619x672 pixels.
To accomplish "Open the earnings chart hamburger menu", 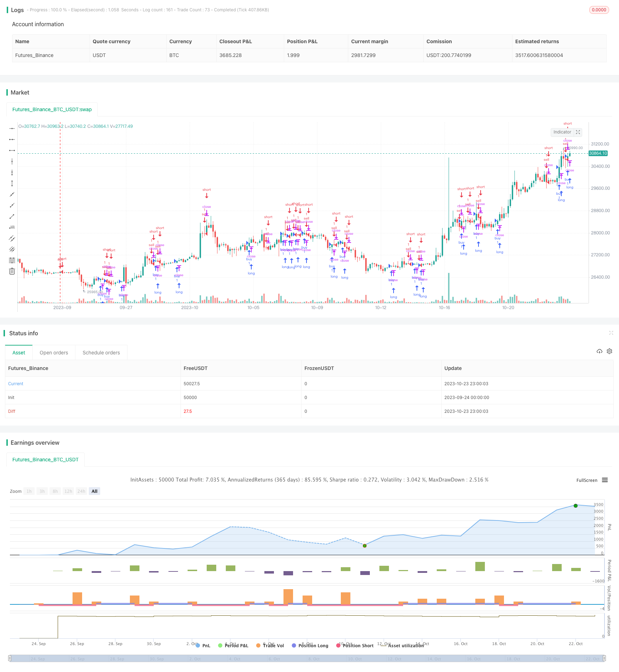I will click(605, 480).
